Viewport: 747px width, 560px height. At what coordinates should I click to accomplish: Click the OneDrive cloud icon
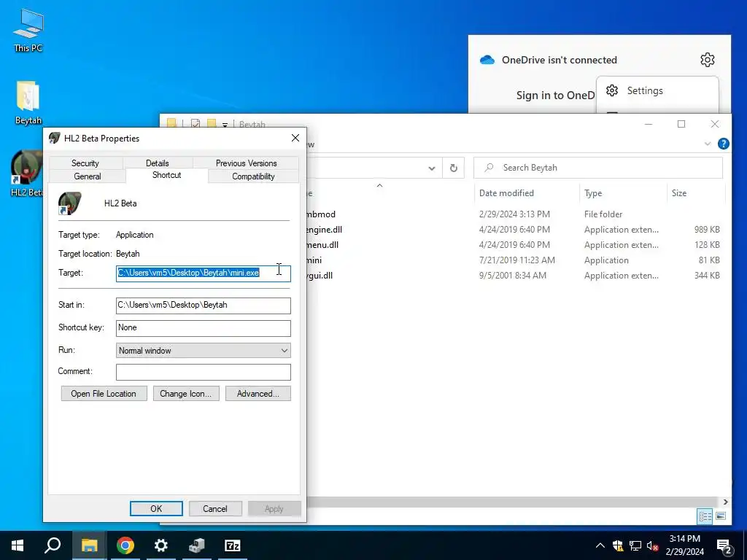[487, 60]
